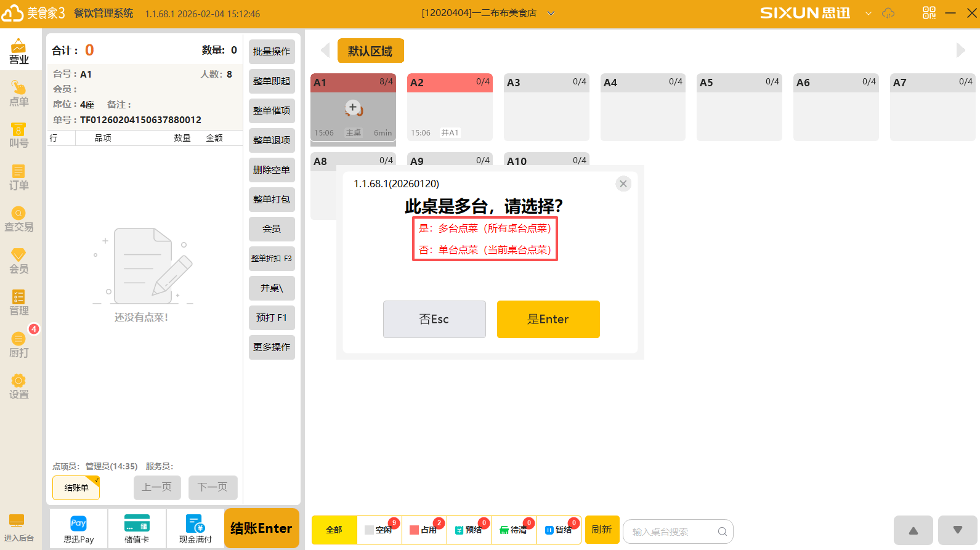Open the 厨打 kitchen print icon
980x550 pixels.
tap(18, 345)
